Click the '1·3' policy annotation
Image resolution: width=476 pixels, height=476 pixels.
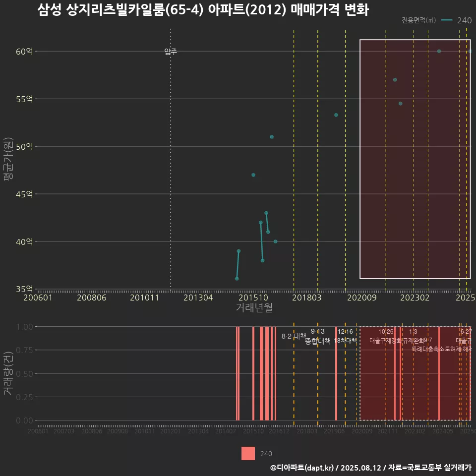(x=413, y=332)
